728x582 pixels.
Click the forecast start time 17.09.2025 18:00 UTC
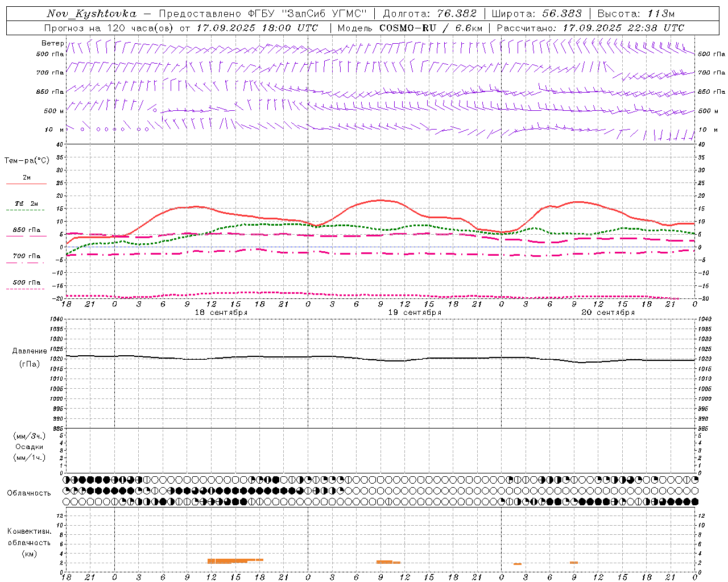click(257, 28)
